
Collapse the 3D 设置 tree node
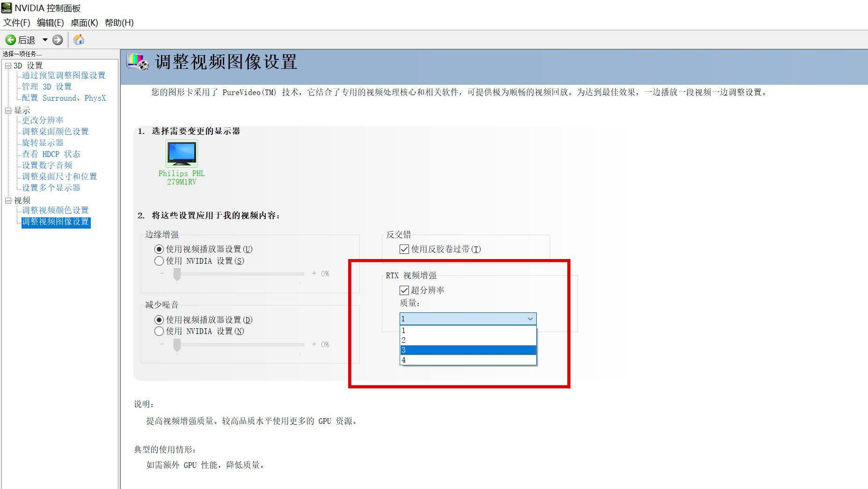[8, 66]
